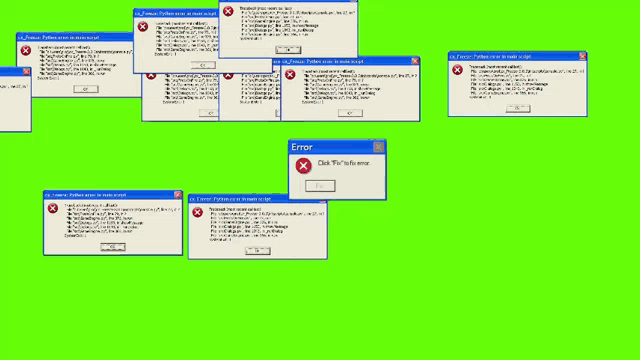
Task: Click the error icon in the far-right Python dialog
Action: tap(457, 70)
